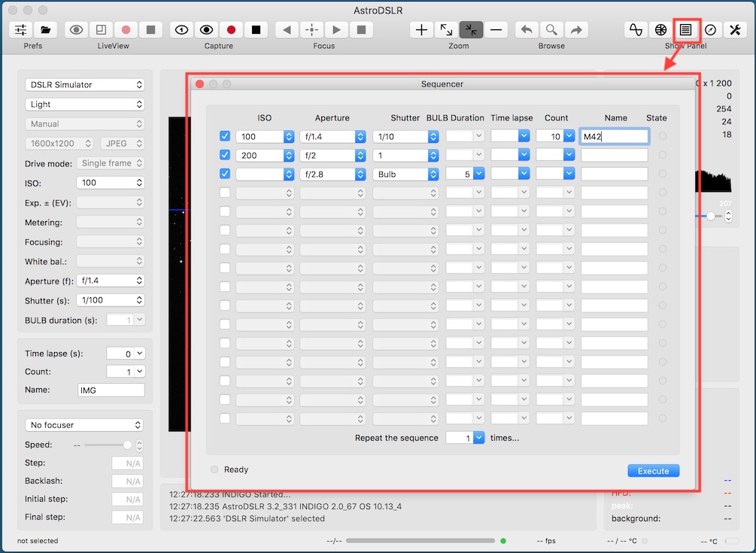Open the sequencer ISO 200 dropdown
Viewport: 756px width, 553px height.
coord(265,155)
